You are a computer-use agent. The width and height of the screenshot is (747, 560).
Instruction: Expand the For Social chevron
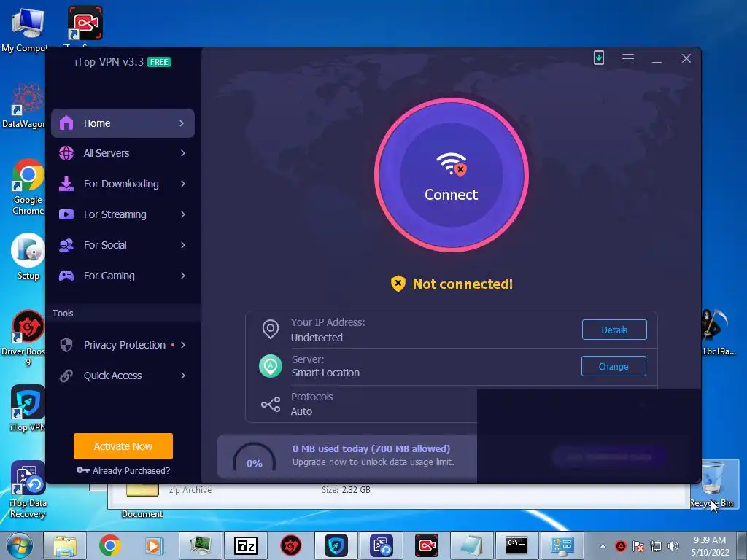point(183,245)
